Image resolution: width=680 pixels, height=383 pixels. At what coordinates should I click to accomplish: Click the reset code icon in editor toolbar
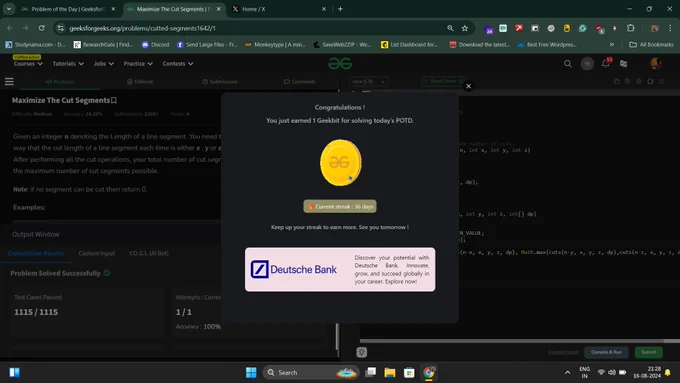650,81
